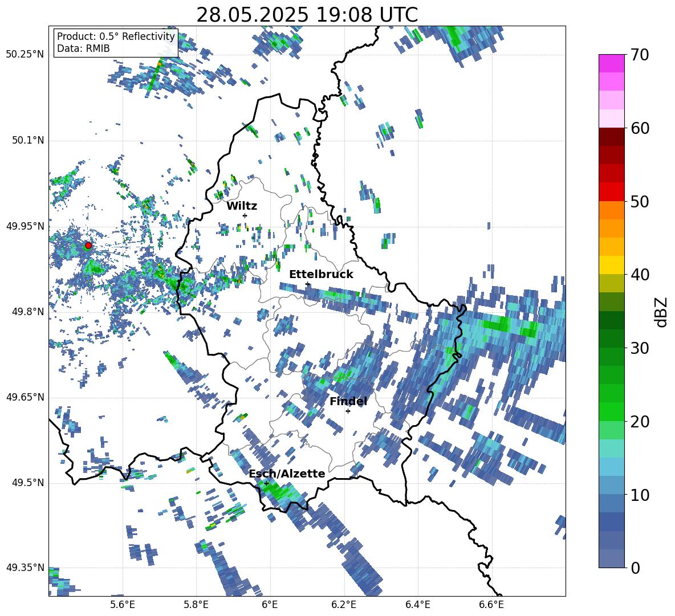Click the bright red colorbar segment above 50
Screen dimensions: 675x616
(611, 192)
